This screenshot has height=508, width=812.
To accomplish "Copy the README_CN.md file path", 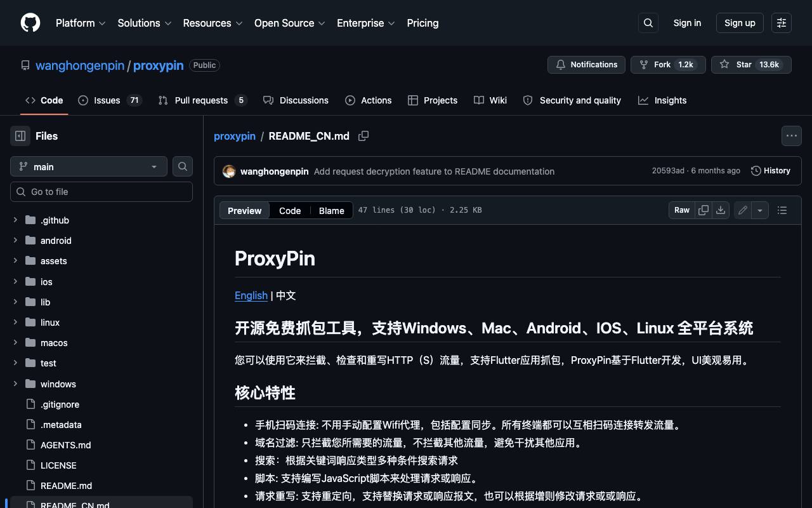I will point(363,136).
